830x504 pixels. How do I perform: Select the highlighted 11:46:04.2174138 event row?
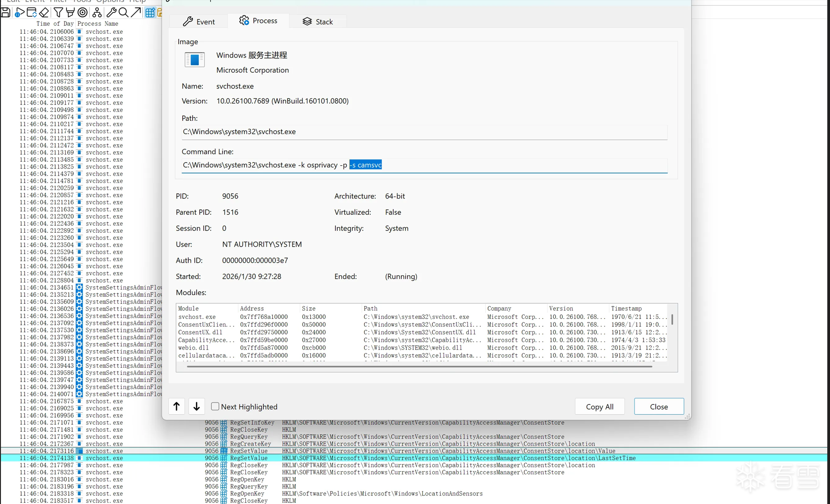(413, 458)
